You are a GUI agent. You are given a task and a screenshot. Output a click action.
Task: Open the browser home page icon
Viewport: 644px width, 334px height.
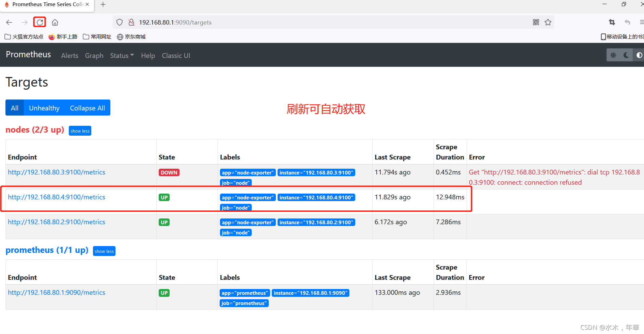(x=55, y=22)
